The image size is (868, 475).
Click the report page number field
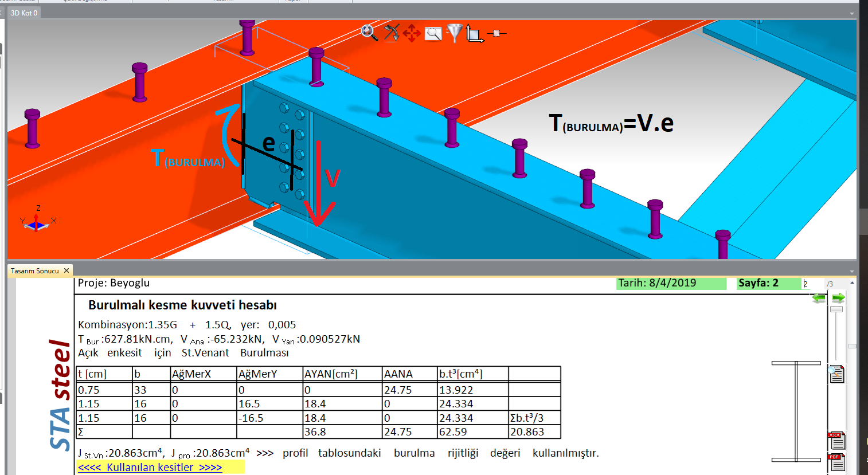click(812, 284)
